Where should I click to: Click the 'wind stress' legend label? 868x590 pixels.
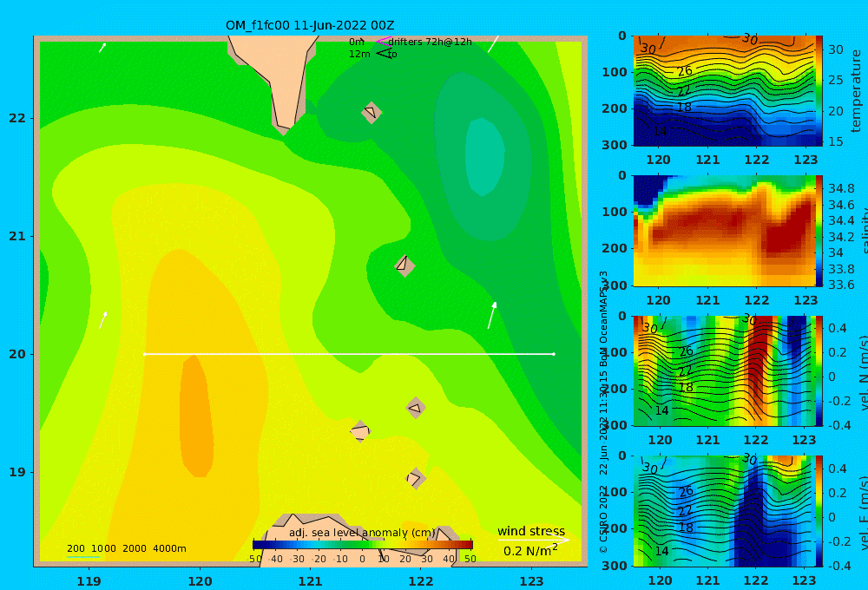(531, 531)
